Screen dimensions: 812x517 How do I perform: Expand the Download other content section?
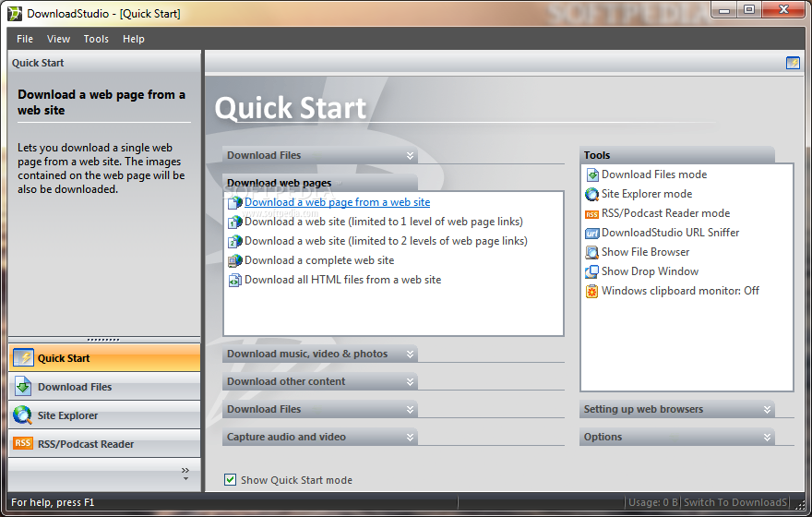click(320, 381)
